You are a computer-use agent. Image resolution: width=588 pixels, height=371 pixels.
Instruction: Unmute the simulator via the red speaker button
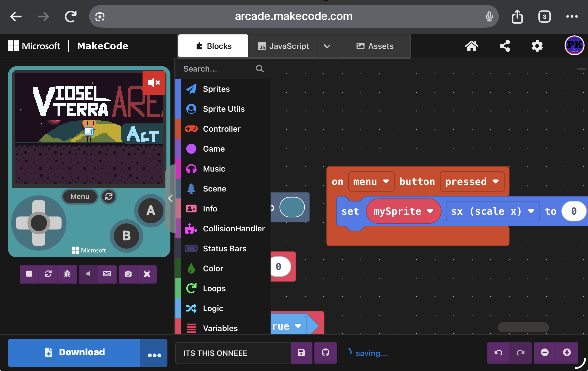pos(154,83)
